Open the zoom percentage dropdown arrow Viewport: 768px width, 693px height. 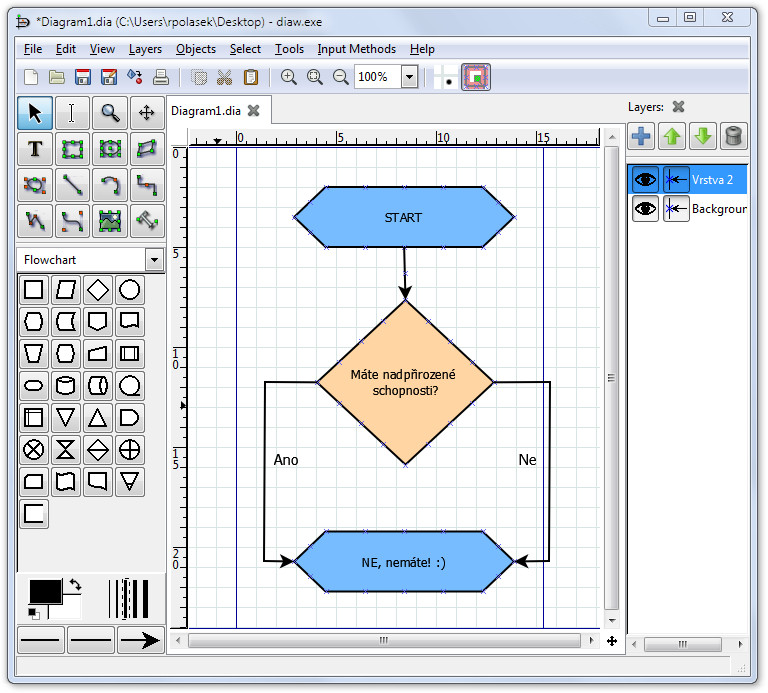pos(409,77)
